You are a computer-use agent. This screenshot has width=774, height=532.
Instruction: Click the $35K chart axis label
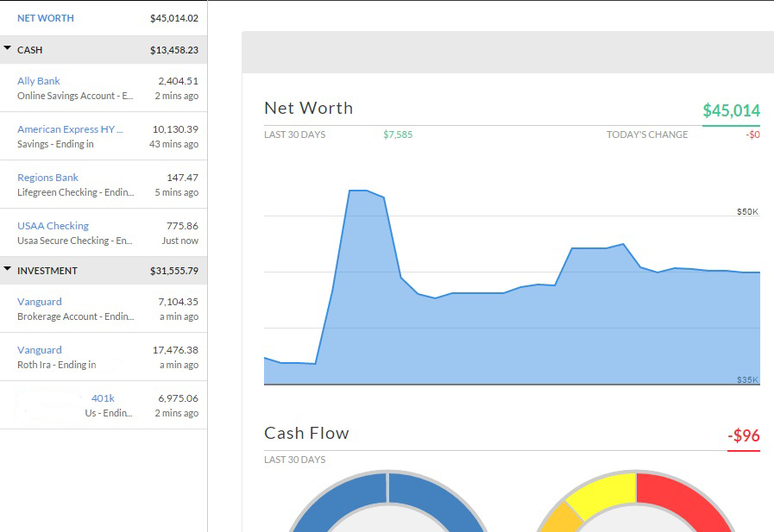(x=747, y=379)
